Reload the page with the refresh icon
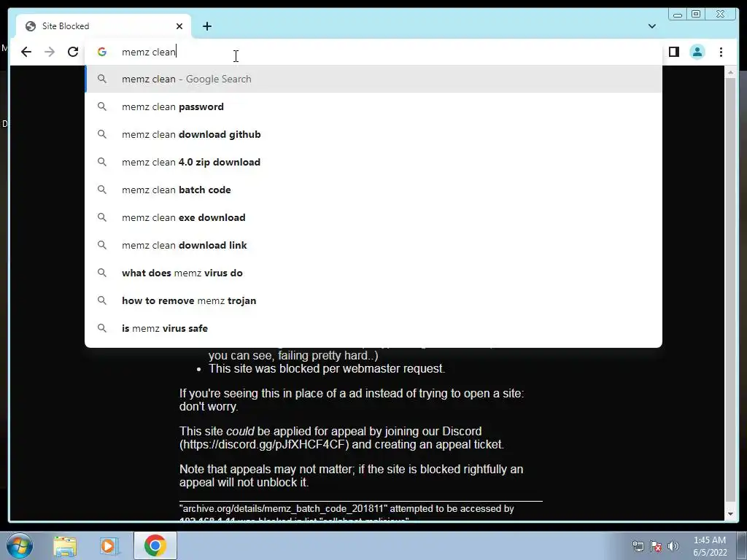This screenshot has height=560, width=747. [73, 52]
